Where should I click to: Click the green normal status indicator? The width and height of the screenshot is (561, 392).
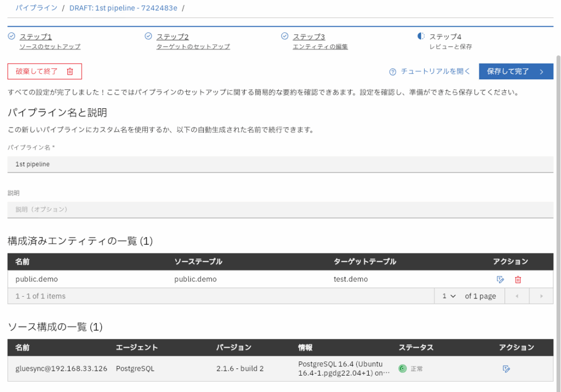402,368
